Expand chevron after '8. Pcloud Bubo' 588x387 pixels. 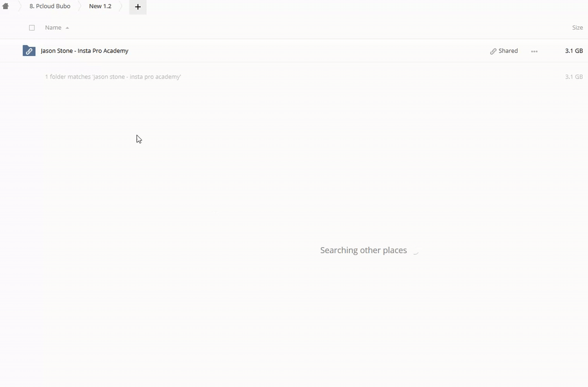coord(79,6)
